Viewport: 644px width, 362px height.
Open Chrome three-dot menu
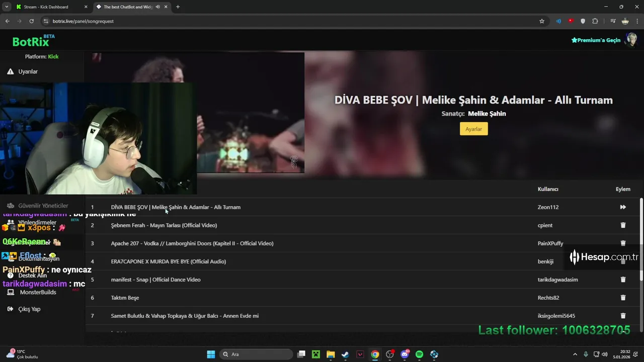(x=637, y=21)
